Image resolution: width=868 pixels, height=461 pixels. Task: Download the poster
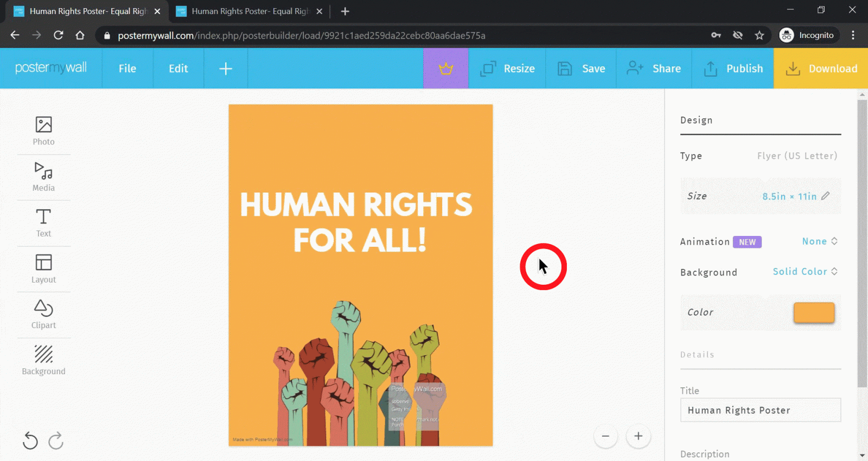click(821, 68)
